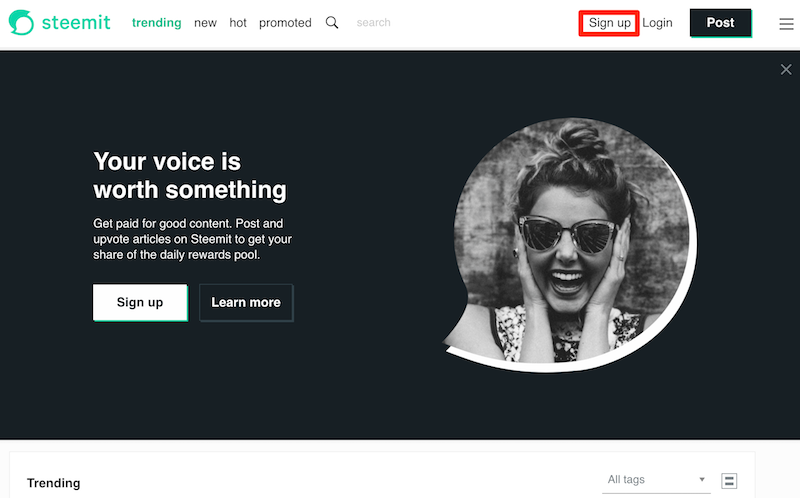Open the new posts tab
The image size is (800, 498).
point(206,23)
